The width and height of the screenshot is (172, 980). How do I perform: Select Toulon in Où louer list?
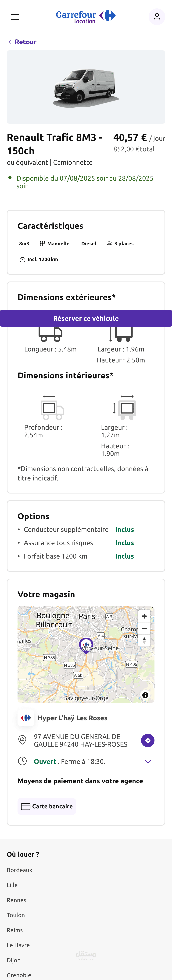point(16,915)
